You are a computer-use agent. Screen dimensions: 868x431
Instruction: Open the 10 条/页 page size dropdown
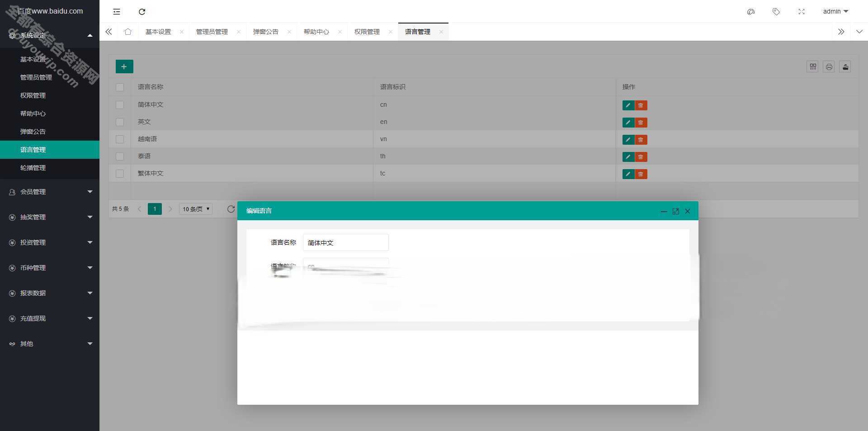point(196,209)
